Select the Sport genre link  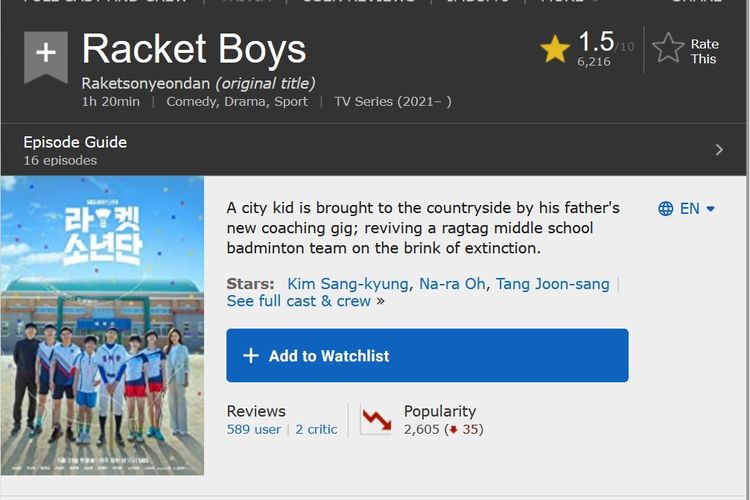[x=291, y=102]
